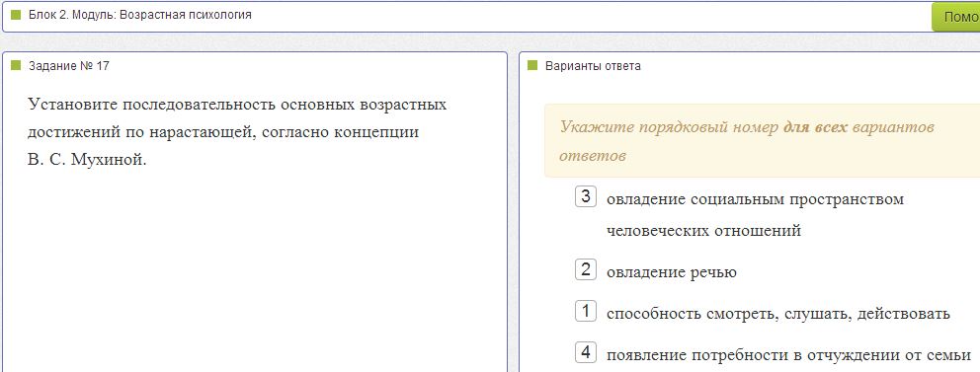Click green square icon beside "Варианты ответа"

coord(532,65)
